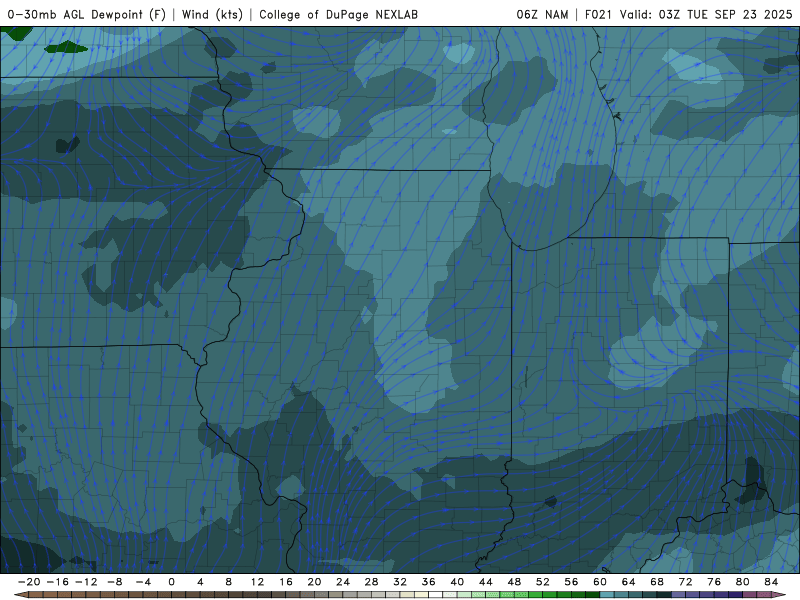Click the 68 label on the scale
800x600 pixels.
[x=657, y=582]
